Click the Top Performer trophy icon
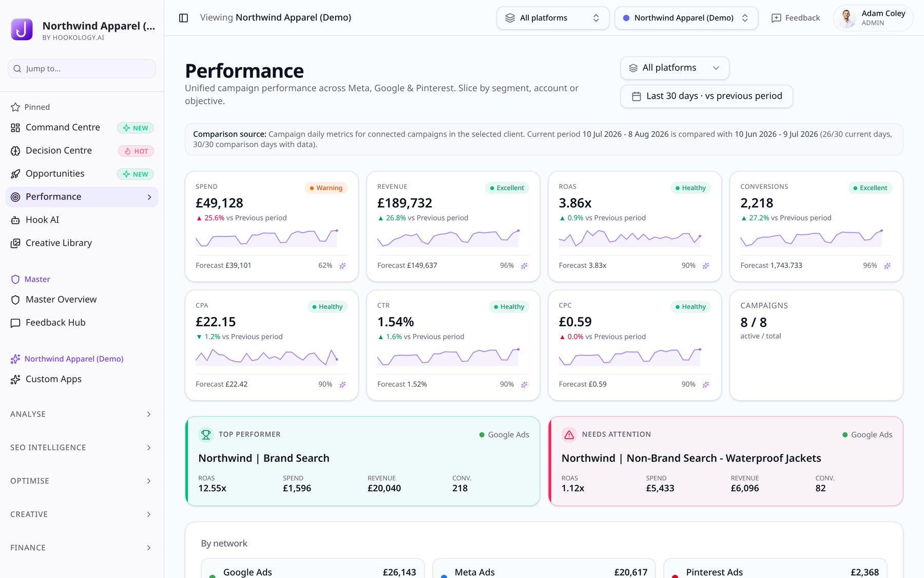This screenshot has width=924, height=578. click(206, 435)
